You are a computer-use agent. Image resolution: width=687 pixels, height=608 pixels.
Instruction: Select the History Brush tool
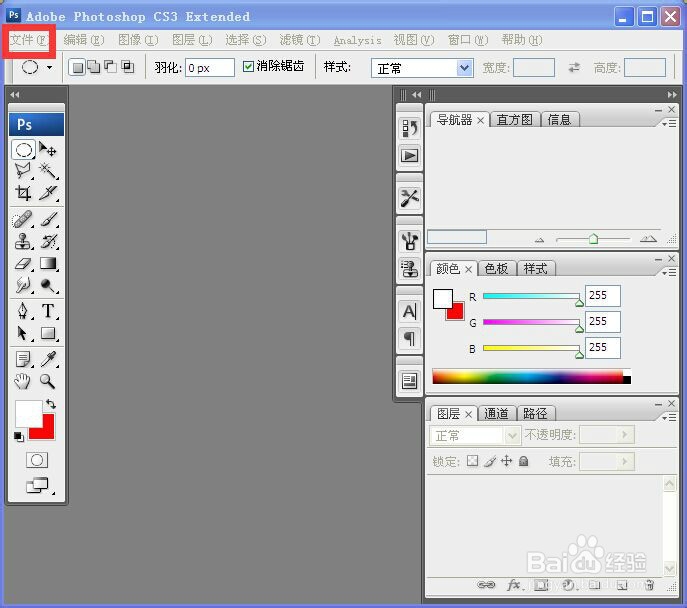click(48, 241)
